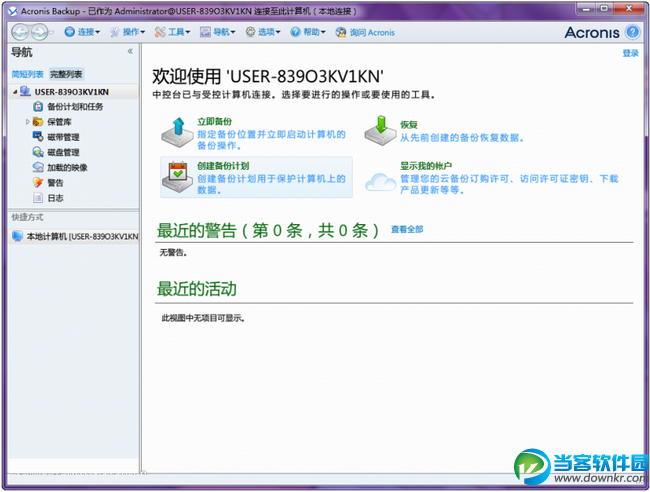
Task: Open the 导航 toolbar menu
Action: (x=218, y=32)
